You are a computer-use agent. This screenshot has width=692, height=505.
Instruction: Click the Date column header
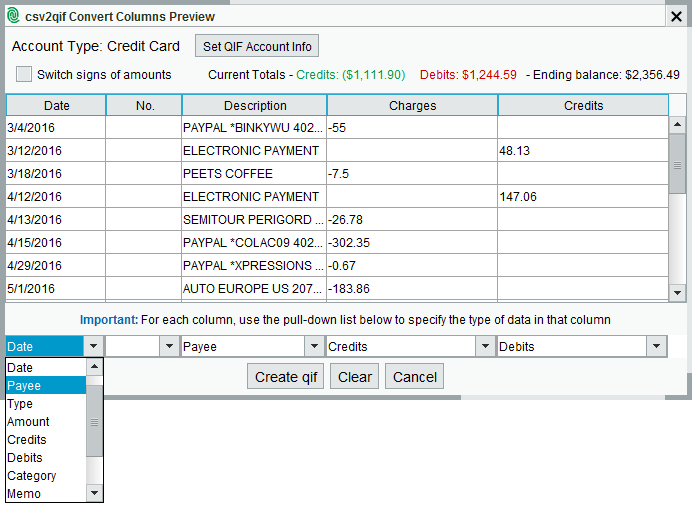coord(56,106)
